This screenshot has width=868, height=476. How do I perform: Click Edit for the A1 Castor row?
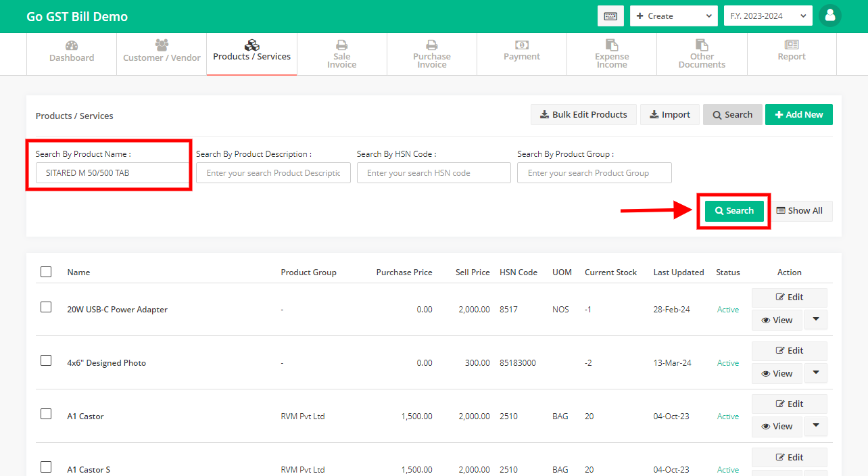click(x=789, y=403)
